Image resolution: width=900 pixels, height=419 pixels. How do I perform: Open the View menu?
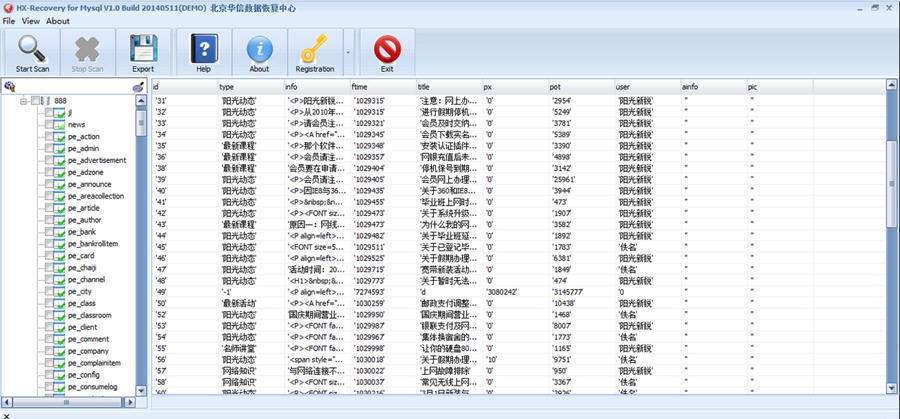coord(31,21)
